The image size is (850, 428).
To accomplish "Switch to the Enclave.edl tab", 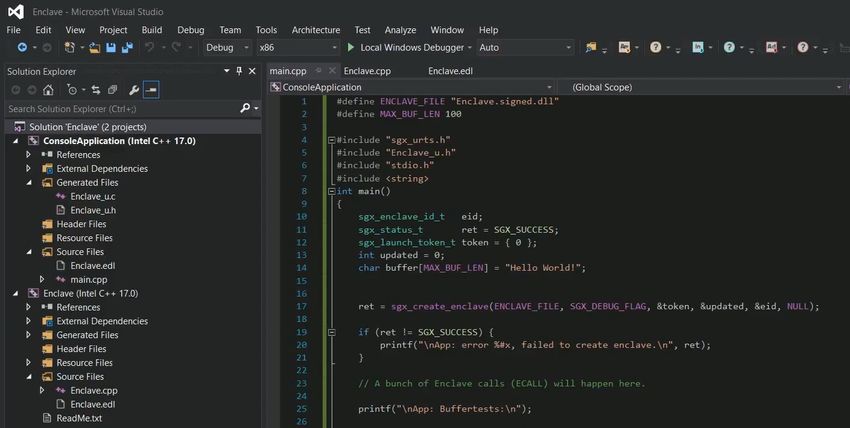I will click(450, 71).
